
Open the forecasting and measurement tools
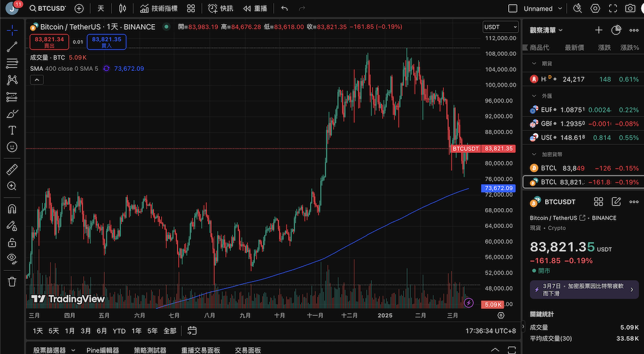click(12, 97)
